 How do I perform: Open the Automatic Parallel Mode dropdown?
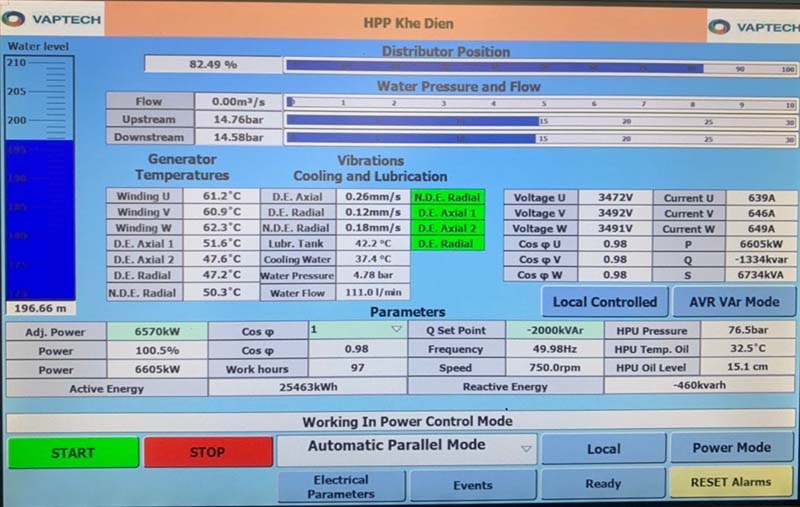coord(407,448)
